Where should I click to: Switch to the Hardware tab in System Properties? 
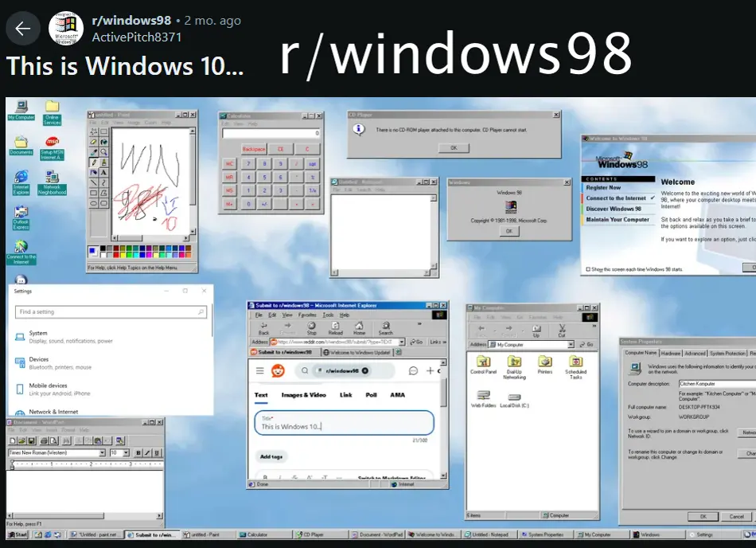(x=671, y=353)
